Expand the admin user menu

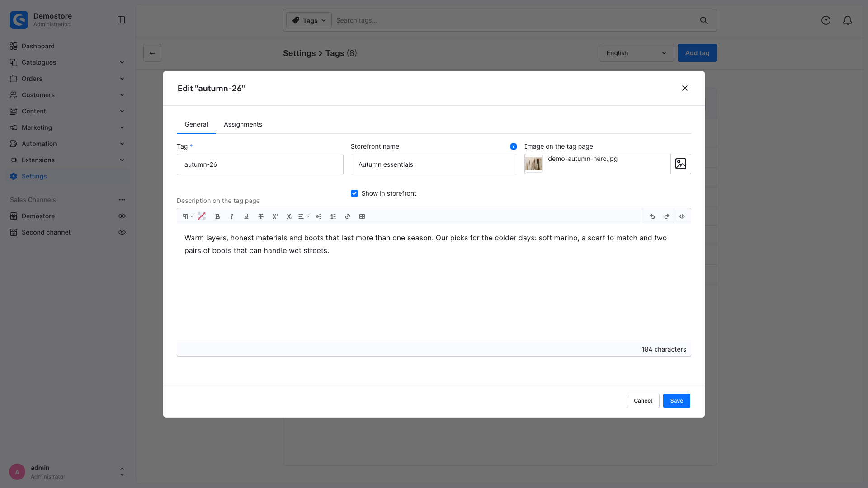click(122, 472)
